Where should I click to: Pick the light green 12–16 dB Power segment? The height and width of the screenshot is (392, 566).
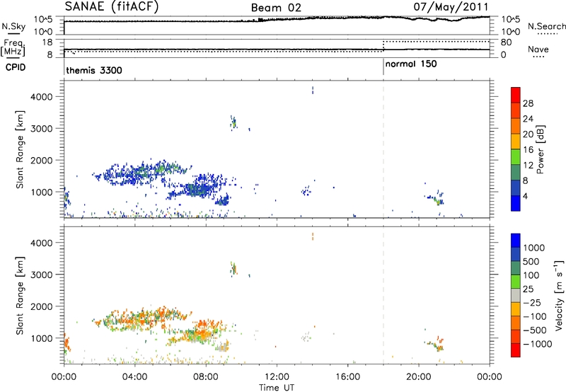click(x=516, y=157)
